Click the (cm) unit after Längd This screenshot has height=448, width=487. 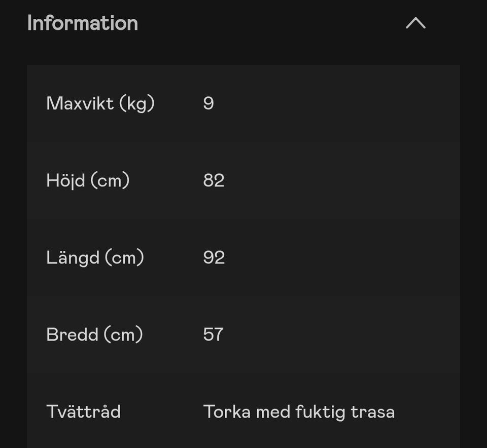click(x=124, y=257)
